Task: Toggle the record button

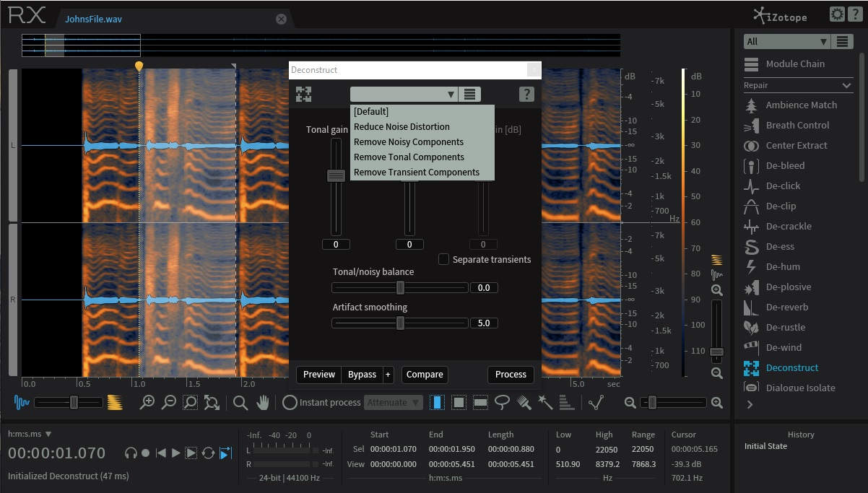Action: tap(145, 453)
